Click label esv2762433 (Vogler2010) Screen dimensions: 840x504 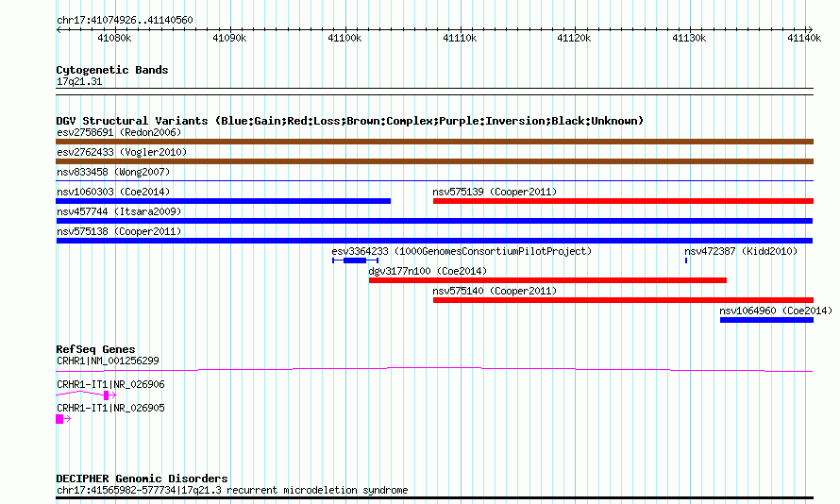coord(122,152)
